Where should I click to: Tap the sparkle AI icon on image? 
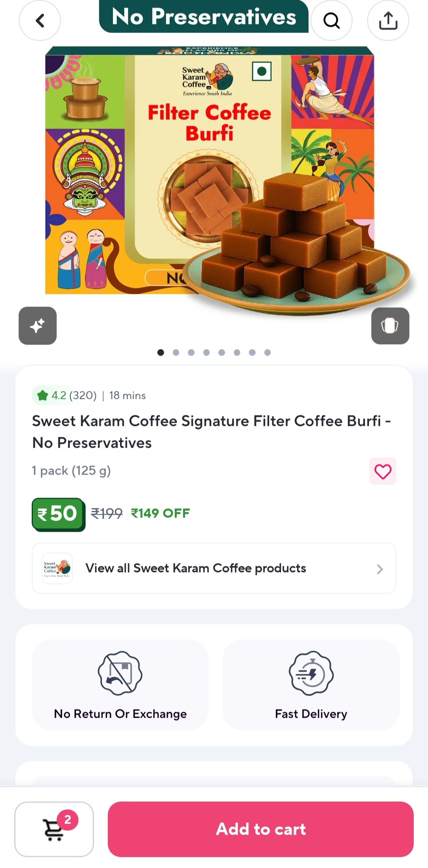click(x=38, y=326)
